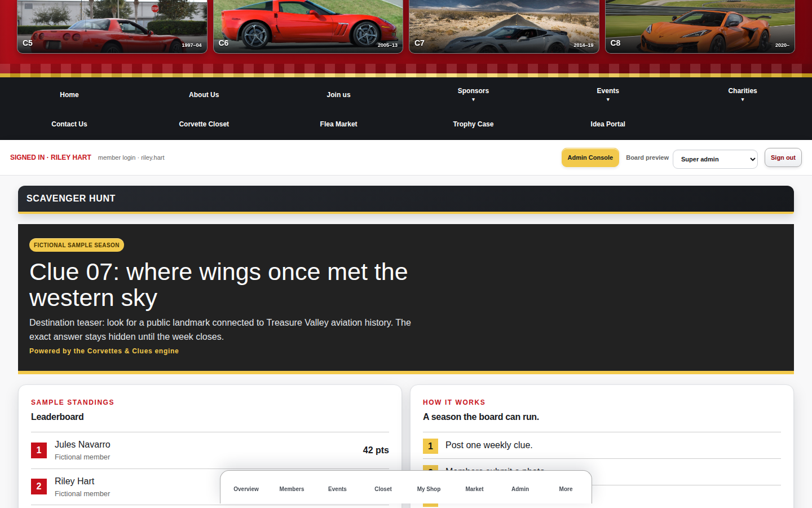Open the C5 Corvette thumbnail
Viewport: 812px width, 508px height.
112,27
